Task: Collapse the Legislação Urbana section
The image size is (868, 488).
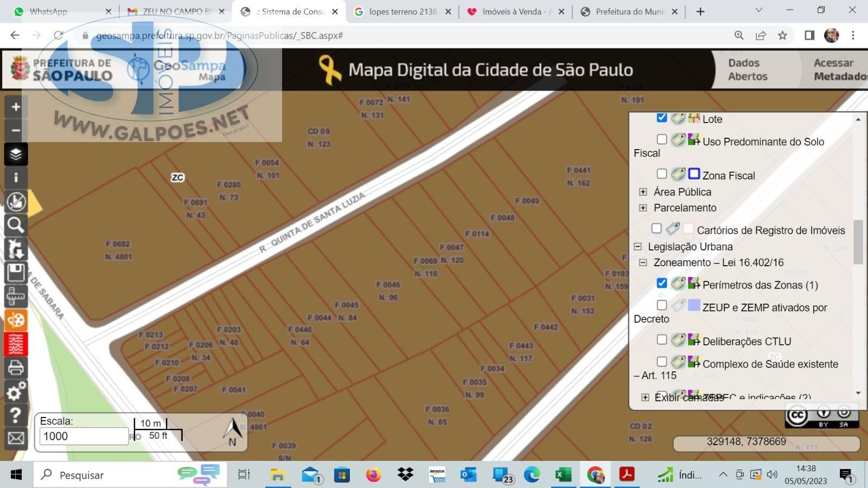Action: (x=637, y=247)
